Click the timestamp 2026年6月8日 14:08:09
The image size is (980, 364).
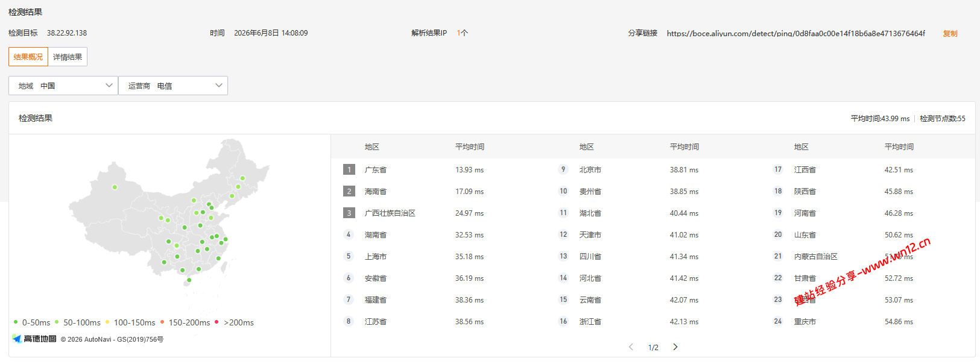(x=271, y=33)
